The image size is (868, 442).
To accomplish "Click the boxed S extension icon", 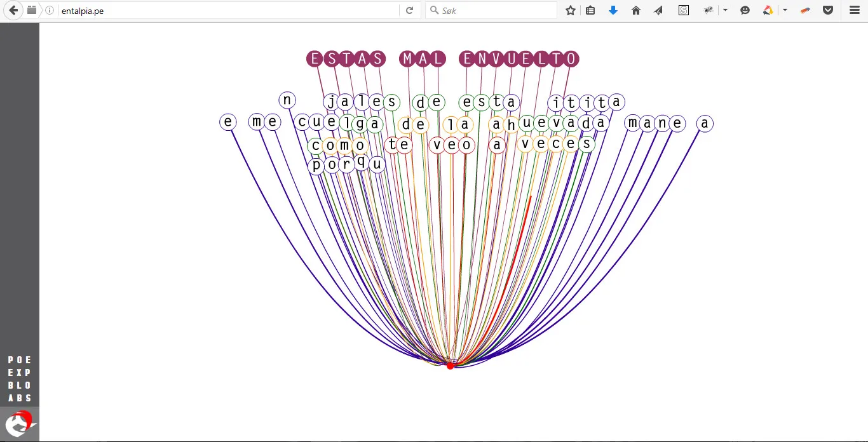I will (x=684, y=10).
